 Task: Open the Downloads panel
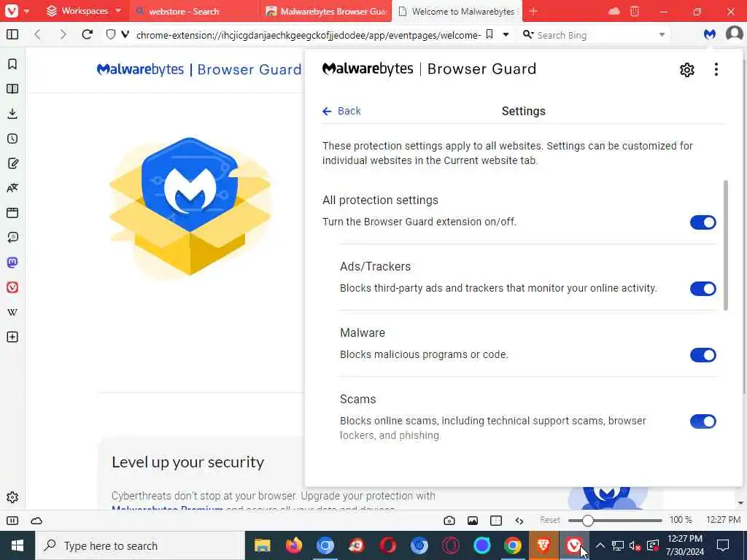pos(12,114)
